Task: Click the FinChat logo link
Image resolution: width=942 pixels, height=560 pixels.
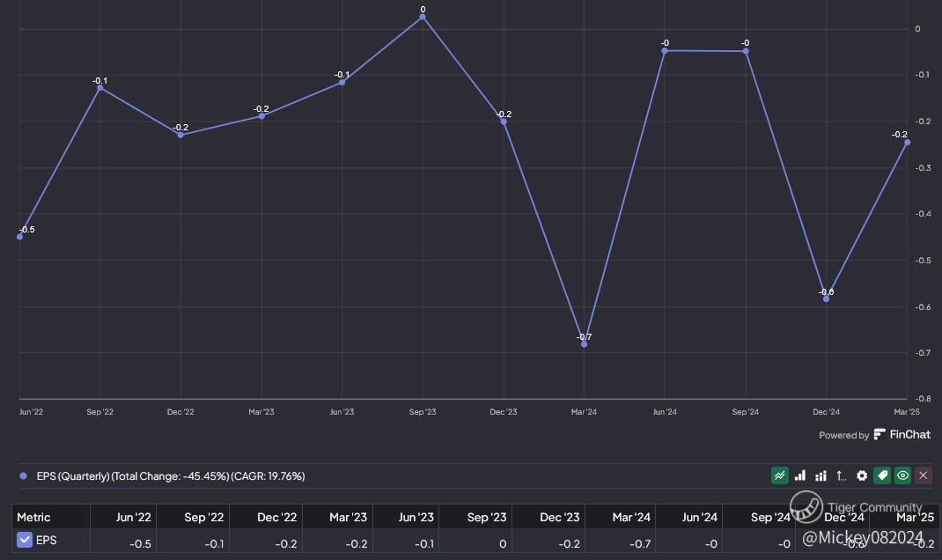Action: pyautogui.click(x=902, y=434)
